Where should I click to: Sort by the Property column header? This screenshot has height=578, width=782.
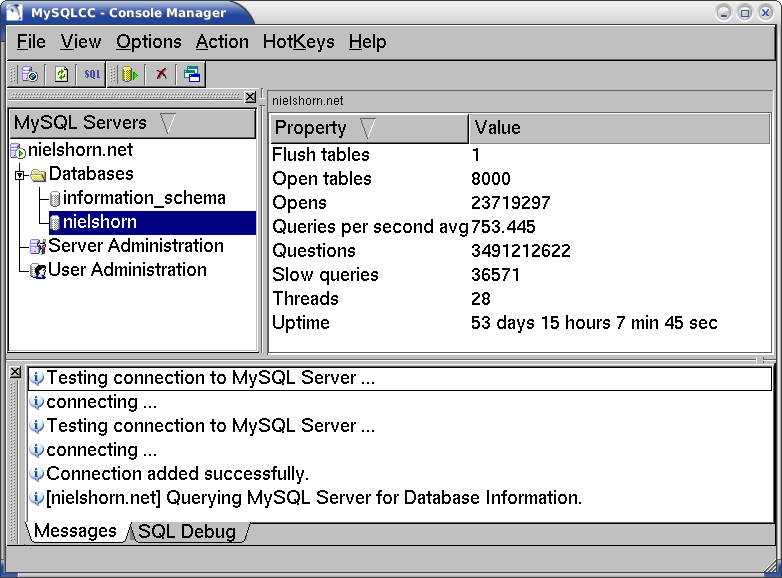[369, 128]
